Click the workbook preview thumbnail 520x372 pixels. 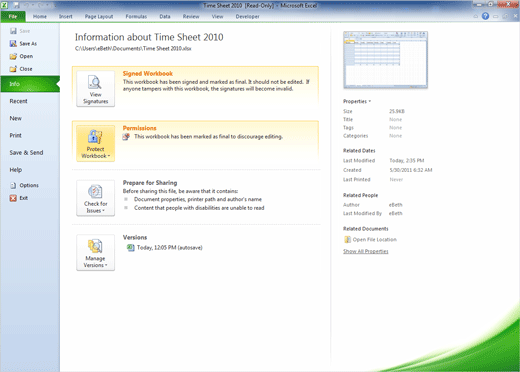[x=385, y=60]
